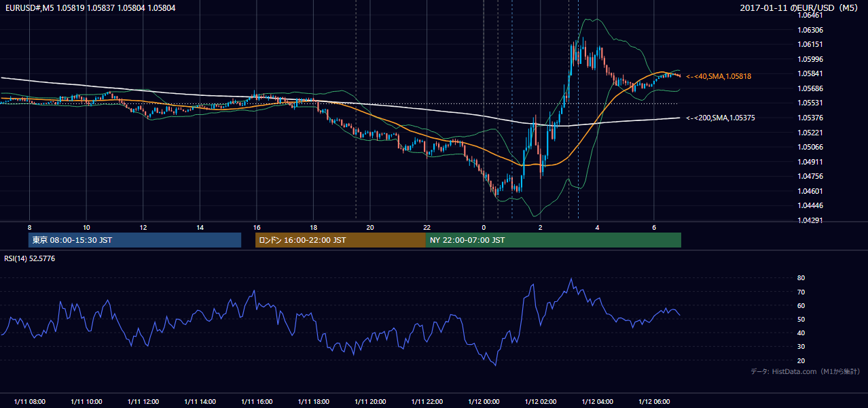
Task: Click RSI scale level 20
Action: [x=801, y=360]
